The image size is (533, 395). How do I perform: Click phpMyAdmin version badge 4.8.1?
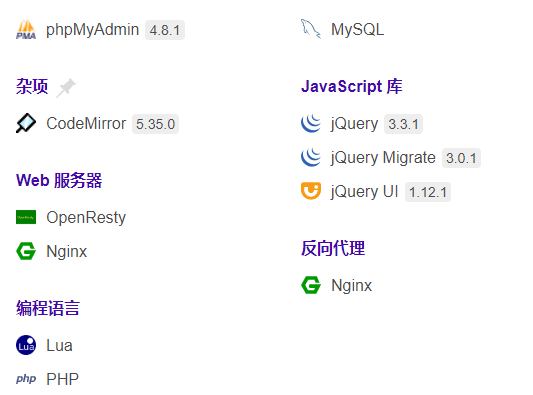tap(165, 30)
